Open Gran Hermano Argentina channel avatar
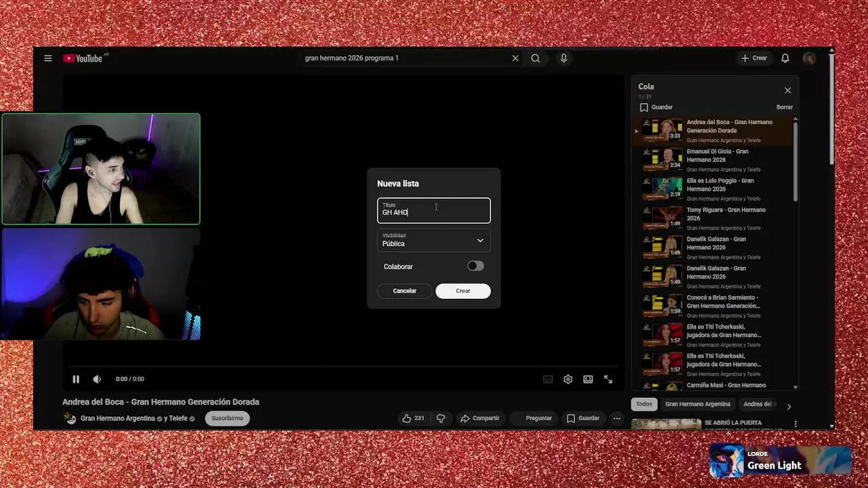The image size is (868, 488). pyautogui.click(x=70, y=418)
